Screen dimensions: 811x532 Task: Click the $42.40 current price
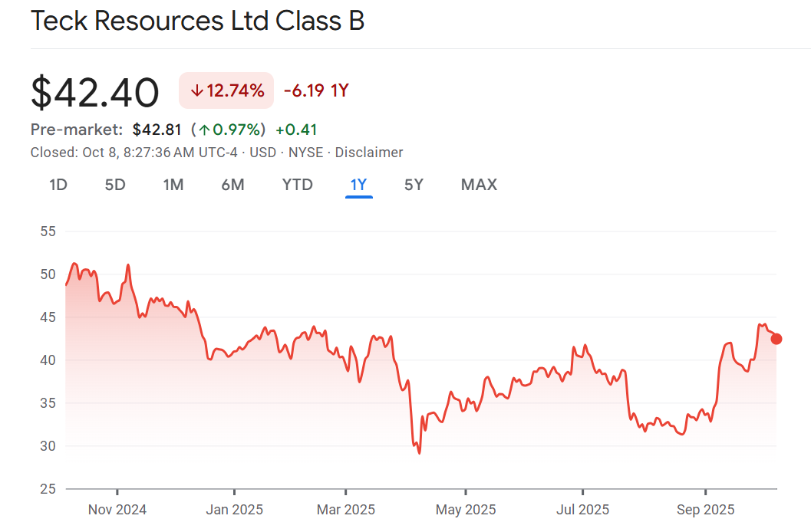95,93
